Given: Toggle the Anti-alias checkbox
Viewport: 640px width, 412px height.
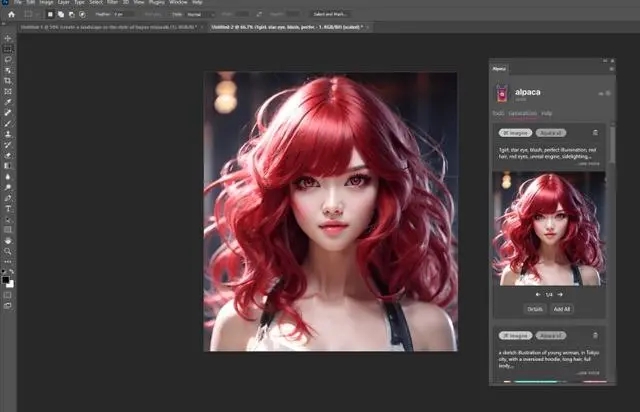Looking at the screenshot, I should pyautogui.click(x=153, y=14).
